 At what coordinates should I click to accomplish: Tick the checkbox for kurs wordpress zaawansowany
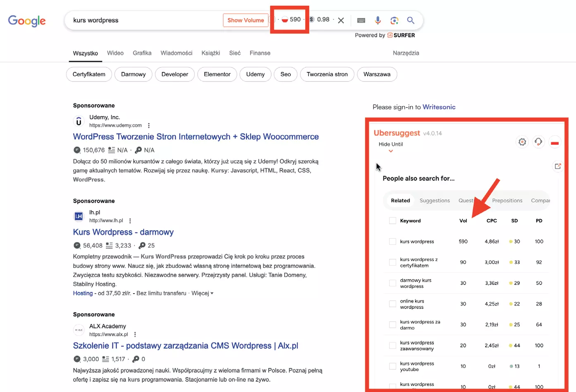tap(392, 346)
